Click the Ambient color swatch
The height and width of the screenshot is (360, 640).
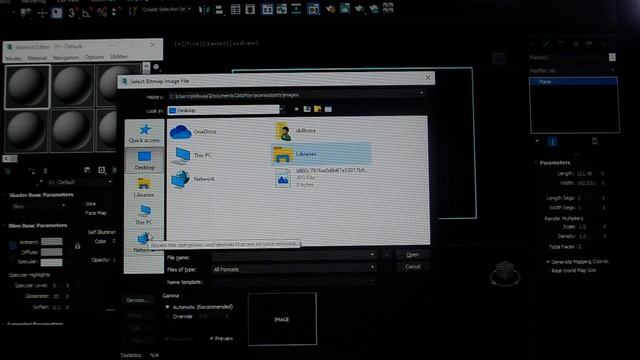pyautogui.click(x=51, y=242)
